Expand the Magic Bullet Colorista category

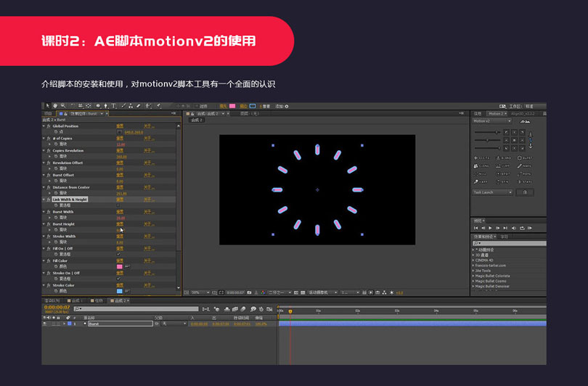[473, 276]
